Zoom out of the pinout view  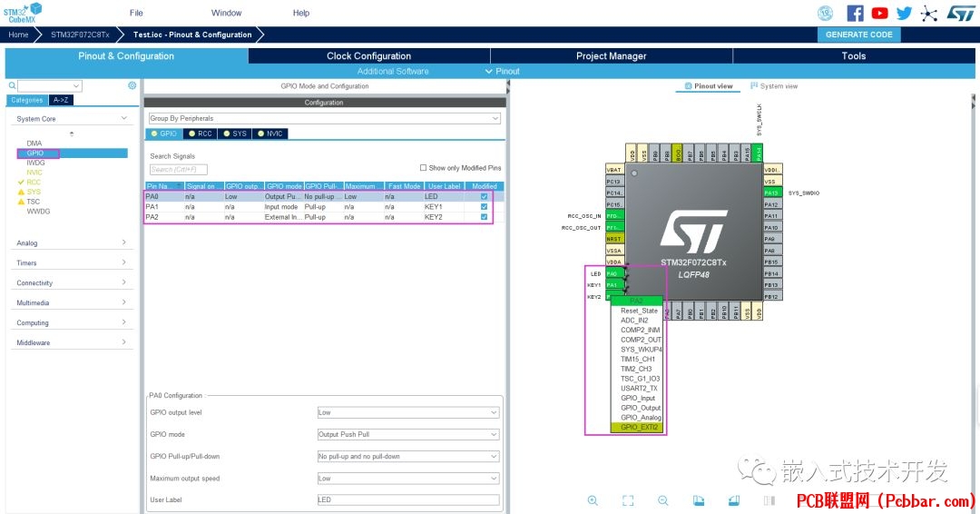(663, 500)
